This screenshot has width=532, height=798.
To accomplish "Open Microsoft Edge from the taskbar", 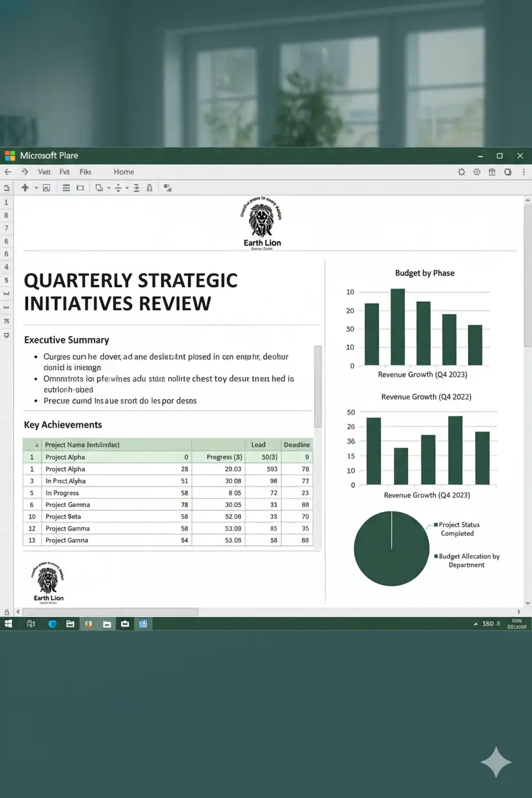I will tap(53, 623).
